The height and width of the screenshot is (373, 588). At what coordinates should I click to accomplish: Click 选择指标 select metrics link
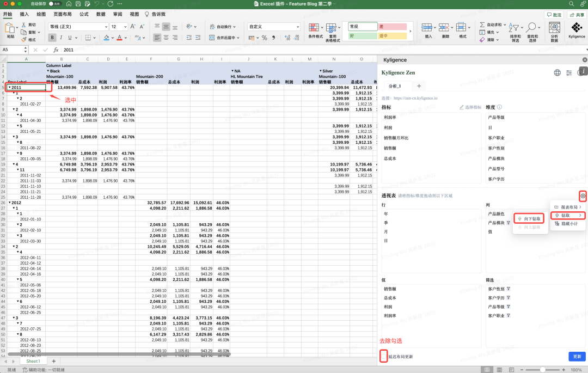pos(470,107)
